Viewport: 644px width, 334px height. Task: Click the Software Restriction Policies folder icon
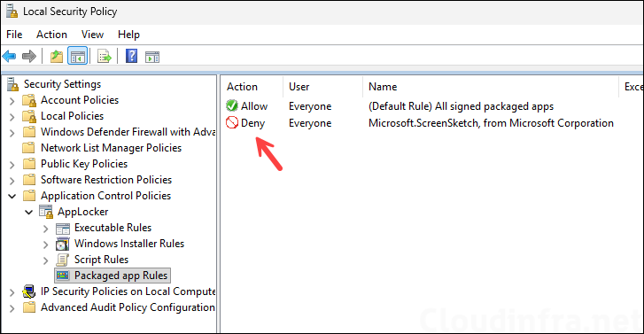pyautogui.click(x=29, y=180)
